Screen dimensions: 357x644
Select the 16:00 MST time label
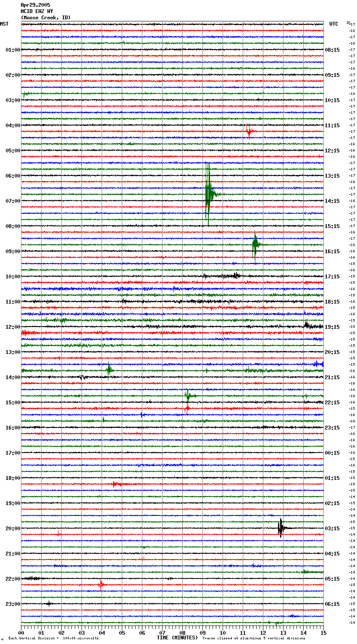click(13, 428)
